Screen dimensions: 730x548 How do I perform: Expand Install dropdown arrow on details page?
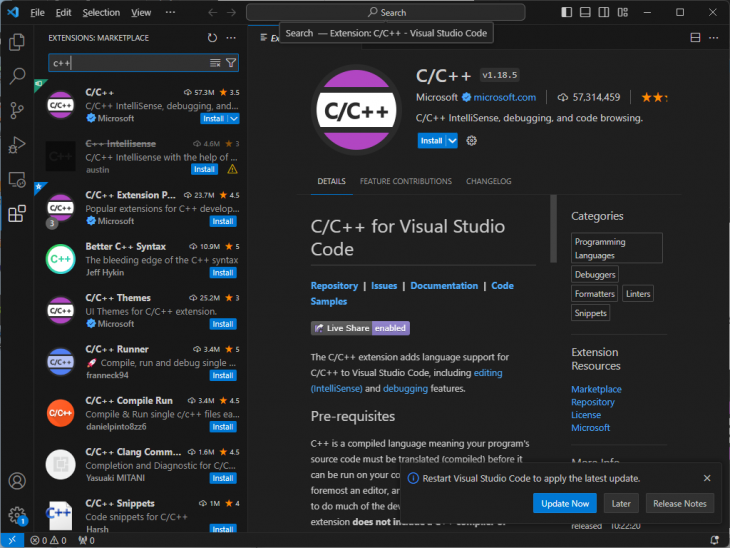click(452, 141)
